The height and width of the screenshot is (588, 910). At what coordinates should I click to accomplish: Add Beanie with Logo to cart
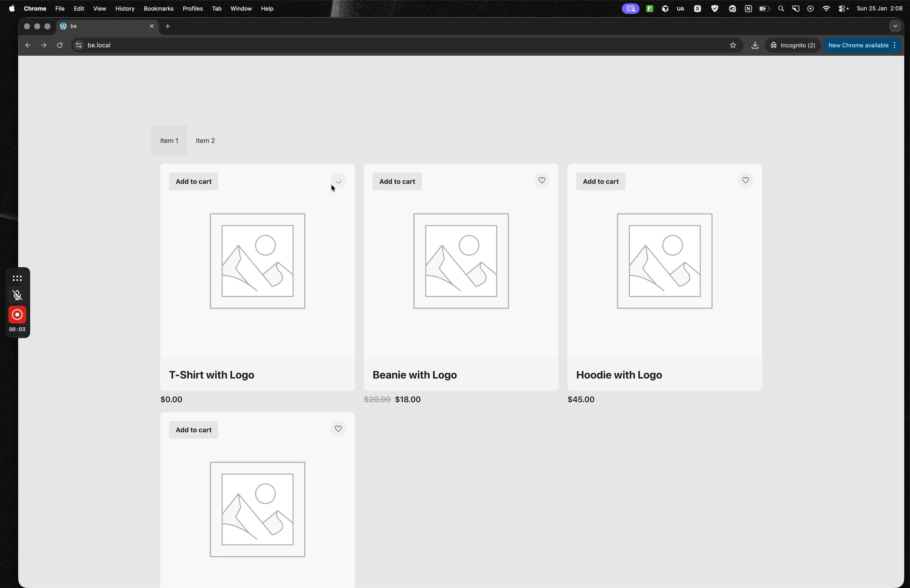tap(397, 181)
